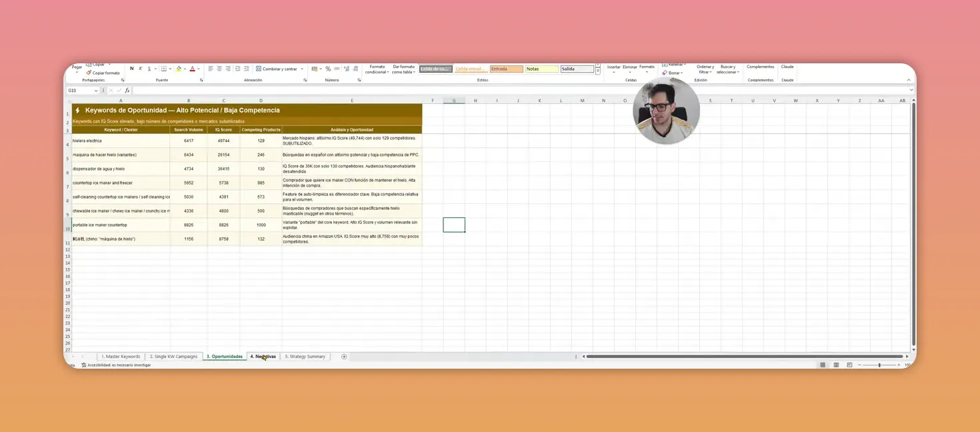The image size is (980, 432).
Task: Increase indent in Alineación
Action: [247, 69]
